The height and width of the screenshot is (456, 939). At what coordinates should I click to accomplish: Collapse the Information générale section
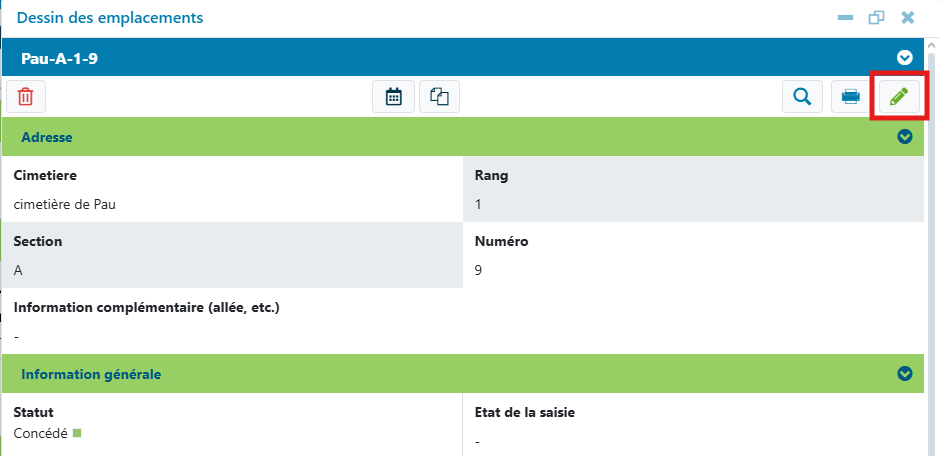(x=905, y=374)
